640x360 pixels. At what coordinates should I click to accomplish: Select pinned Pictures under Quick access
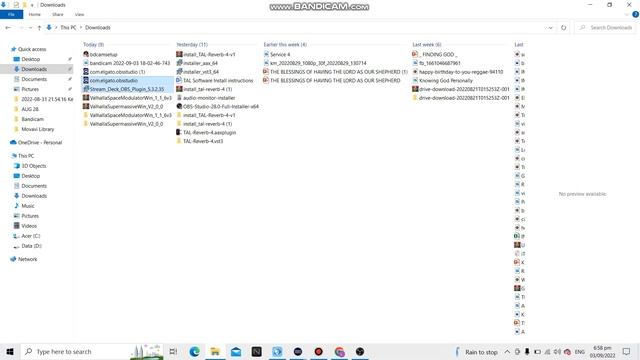pyautogui.click(x=30, y=89)
